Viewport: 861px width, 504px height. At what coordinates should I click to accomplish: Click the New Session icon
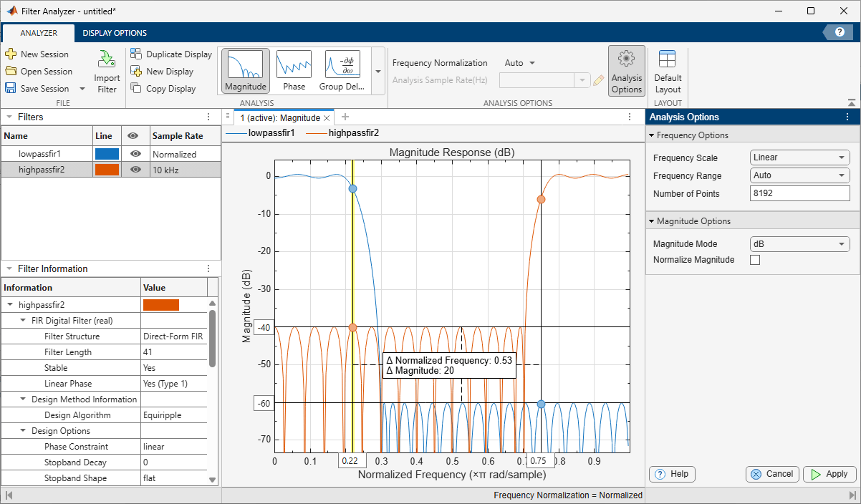(x=11, y=54)
